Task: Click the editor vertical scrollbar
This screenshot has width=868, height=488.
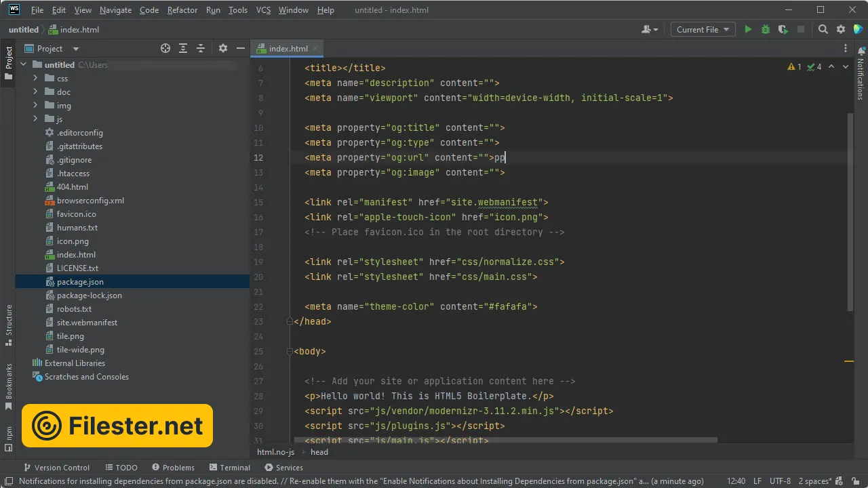Action: pyautogui.click(x=850, y=210)
